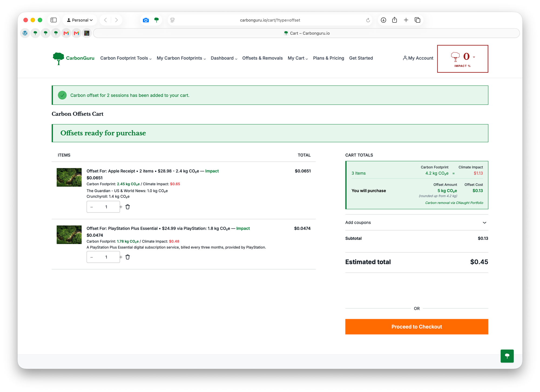Open Plans & Pricing page
The height and width of the screenshot is (392, 540).
pyautogui.click(x=328, y=58)
